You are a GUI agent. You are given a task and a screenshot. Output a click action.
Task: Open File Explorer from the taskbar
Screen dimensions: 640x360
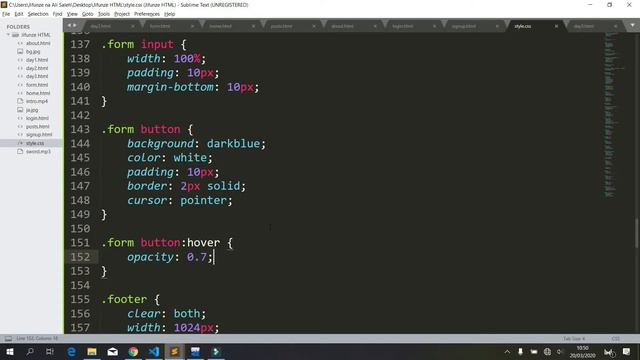point(92,351)
